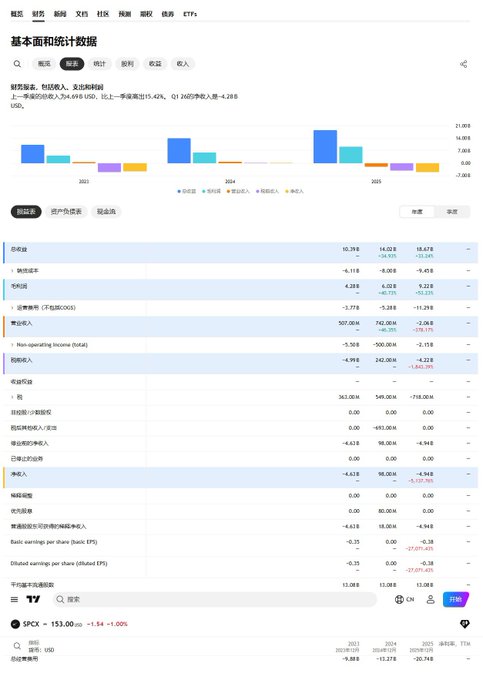Open the 概览 top navigation tab

pos(16,14)
